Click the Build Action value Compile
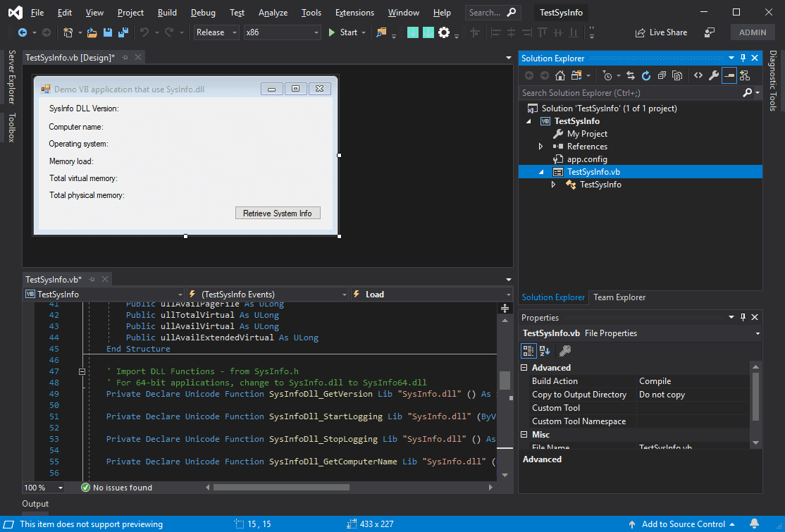785x532 pixels. tap(694, 381)
